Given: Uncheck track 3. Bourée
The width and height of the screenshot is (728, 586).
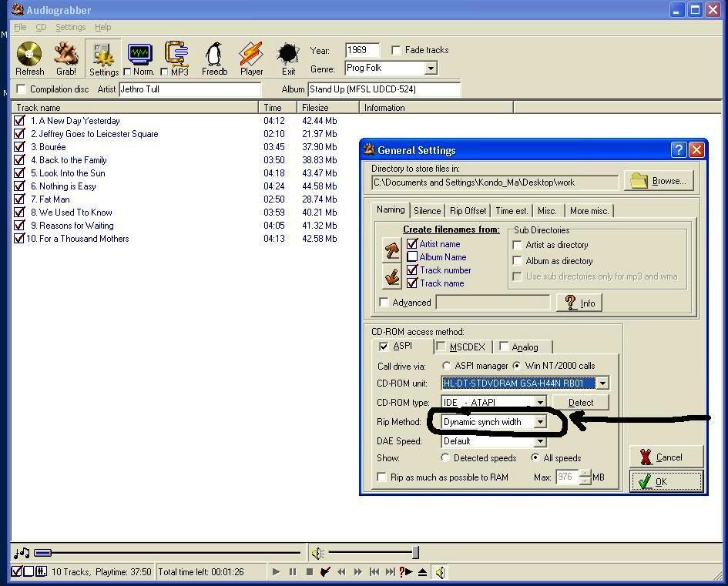Looking at the screenshot, I should click(x=19, y=146).
